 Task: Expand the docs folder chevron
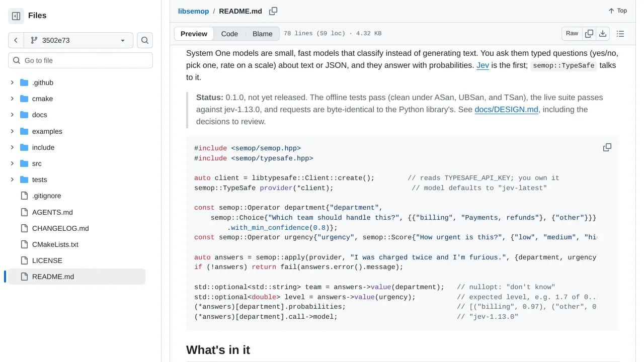(x=12, y=115)
